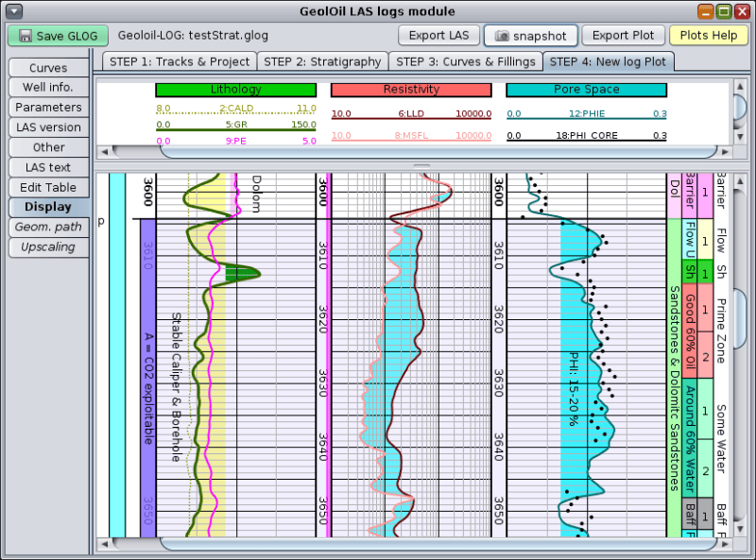Take a snapshot of the plot
The width and height of the screenshot is (756, 560).
click(531, 36)
